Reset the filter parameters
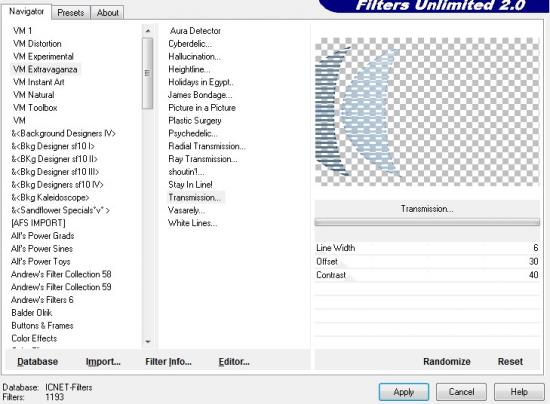Viewport: 550px width, 404px height. click(510, 362)
